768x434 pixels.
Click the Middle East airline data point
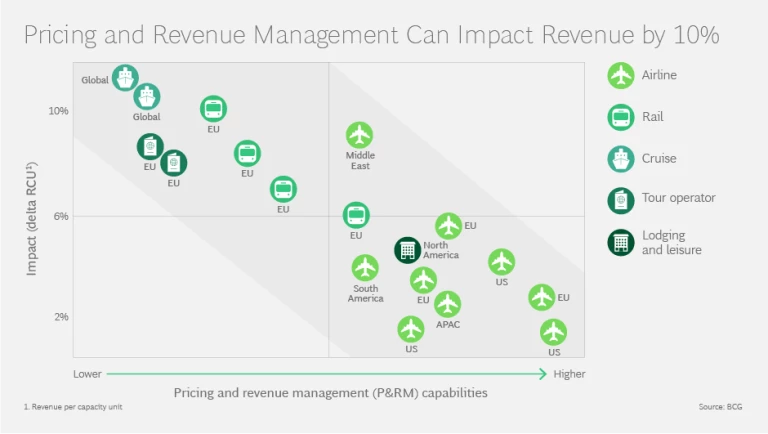tap(359, 135)
